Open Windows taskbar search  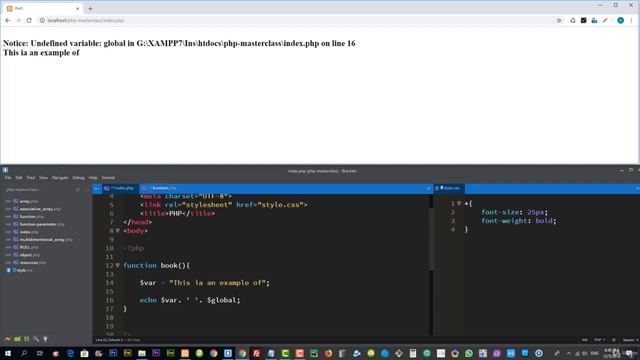pos(24,353)
